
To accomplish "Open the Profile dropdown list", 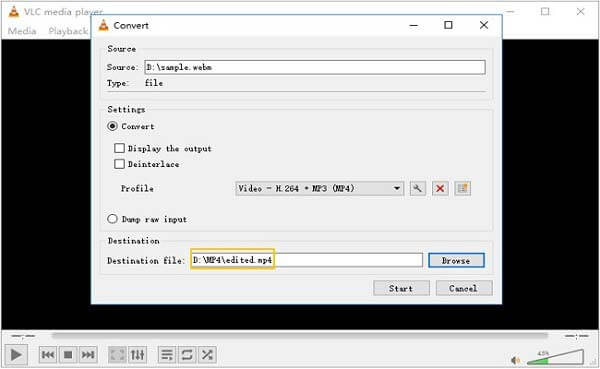I will [x=320, y=188].
